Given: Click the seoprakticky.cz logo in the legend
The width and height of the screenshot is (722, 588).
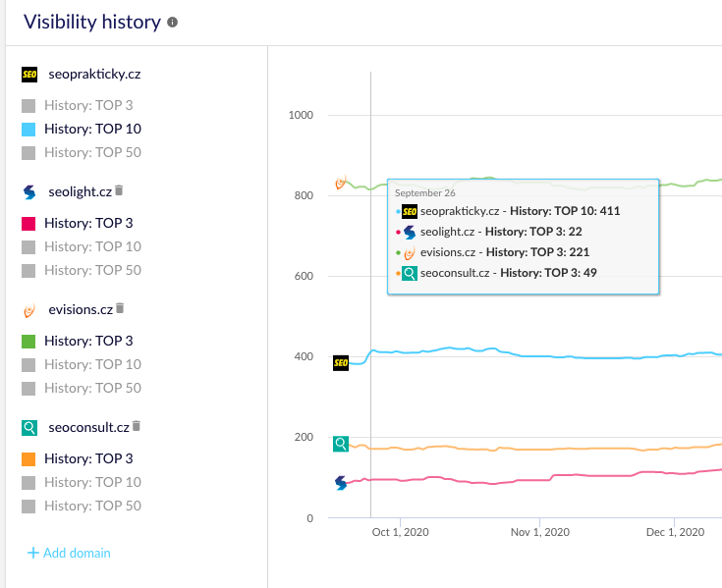Looking at the screenshot, I should pos(29,75).
